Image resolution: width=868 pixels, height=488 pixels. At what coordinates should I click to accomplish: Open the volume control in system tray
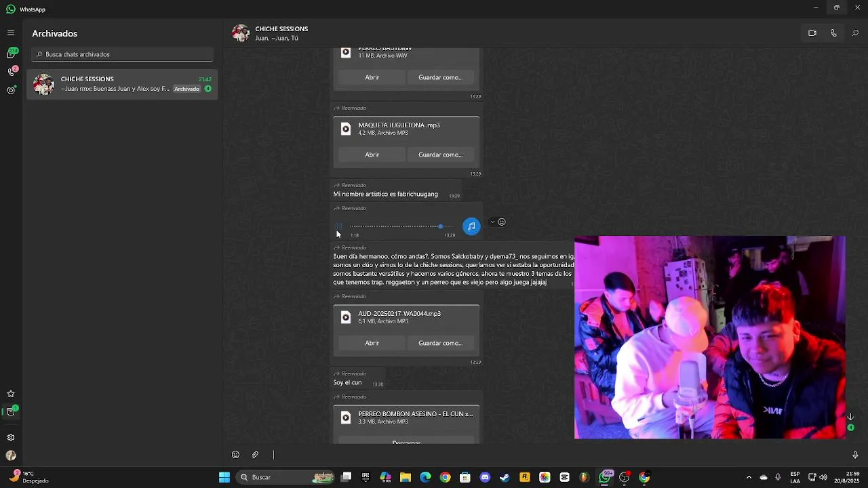pyautogui.click(x=823, y=477)
